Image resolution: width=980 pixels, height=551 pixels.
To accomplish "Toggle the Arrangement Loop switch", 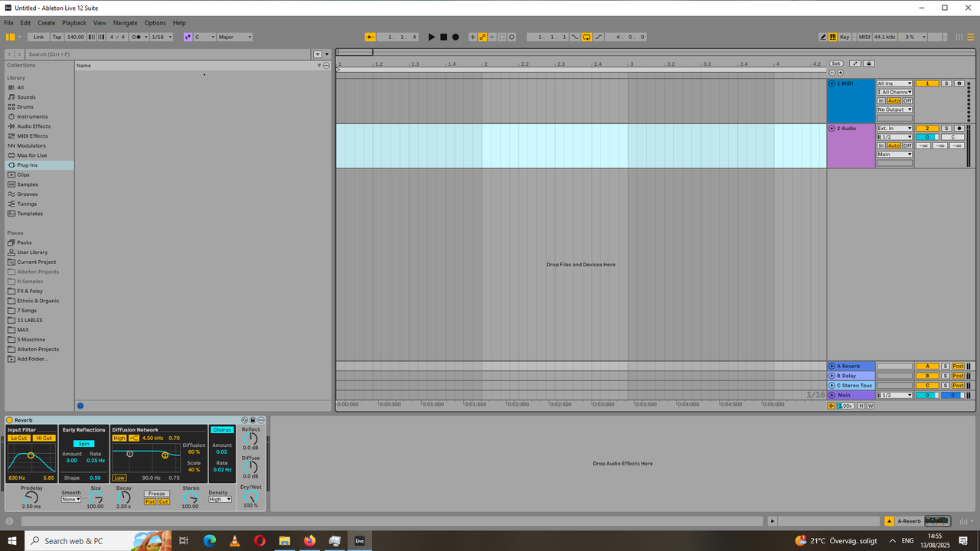I will click(586, 37).
